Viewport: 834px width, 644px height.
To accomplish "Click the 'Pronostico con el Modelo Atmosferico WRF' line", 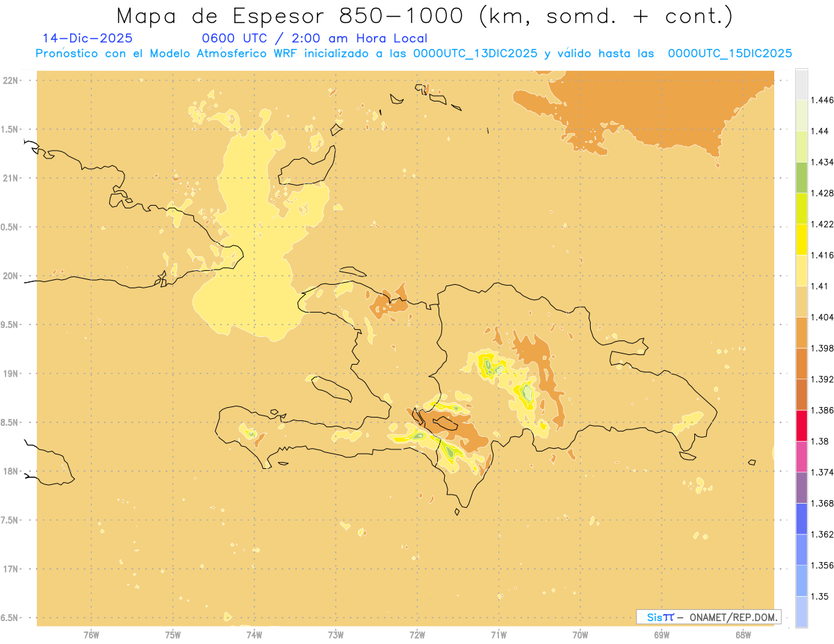I will (167, 53).
